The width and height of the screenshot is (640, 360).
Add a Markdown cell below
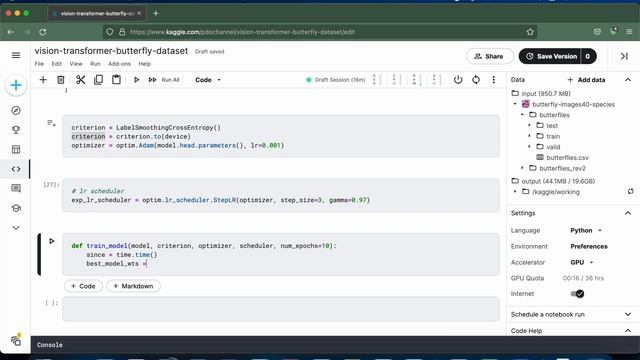133,286
